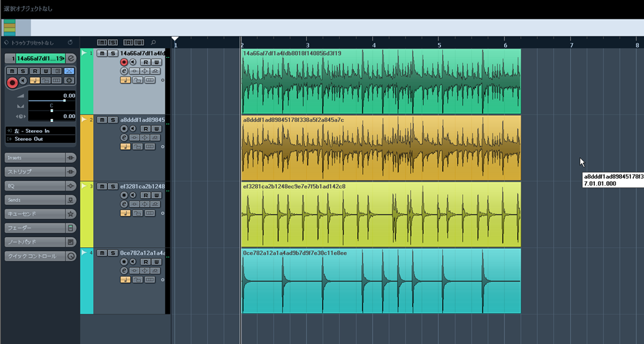
Task: Expand the クイックコントロール section
Action: [35, 256]
